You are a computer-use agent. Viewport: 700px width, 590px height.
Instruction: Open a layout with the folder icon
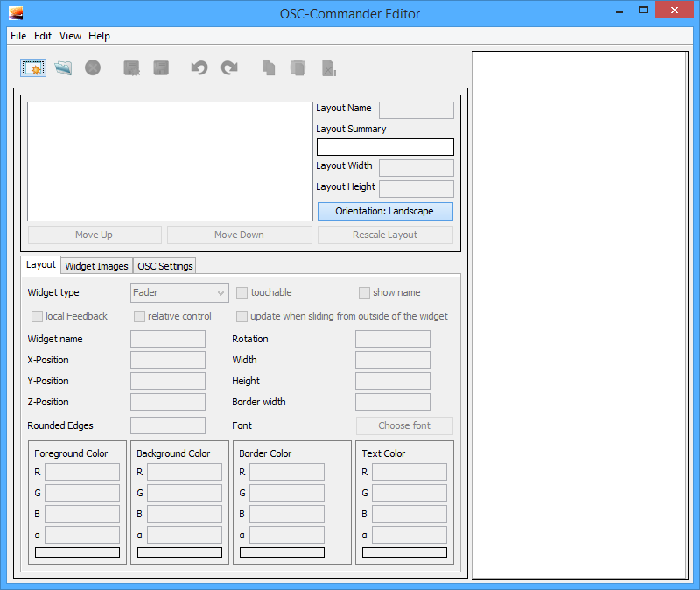pos(63,68)
